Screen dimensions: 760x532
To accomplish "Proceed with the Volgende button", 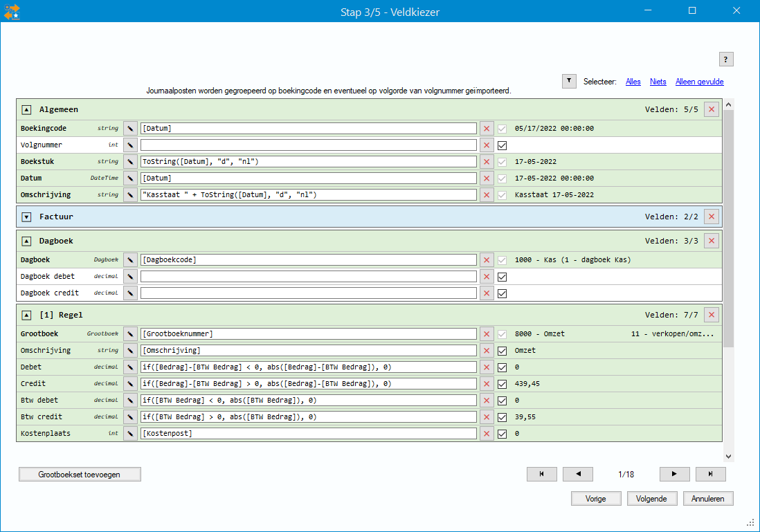I will 651,499.
